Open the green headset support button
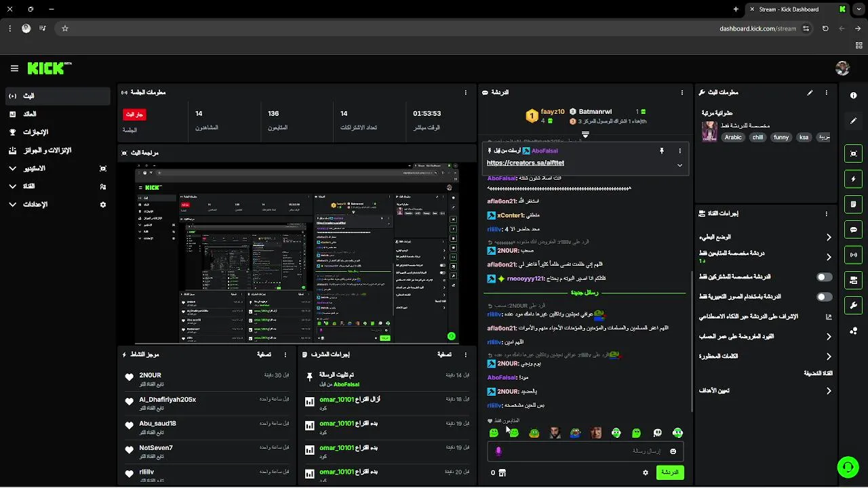 click(x=847, y=466)
